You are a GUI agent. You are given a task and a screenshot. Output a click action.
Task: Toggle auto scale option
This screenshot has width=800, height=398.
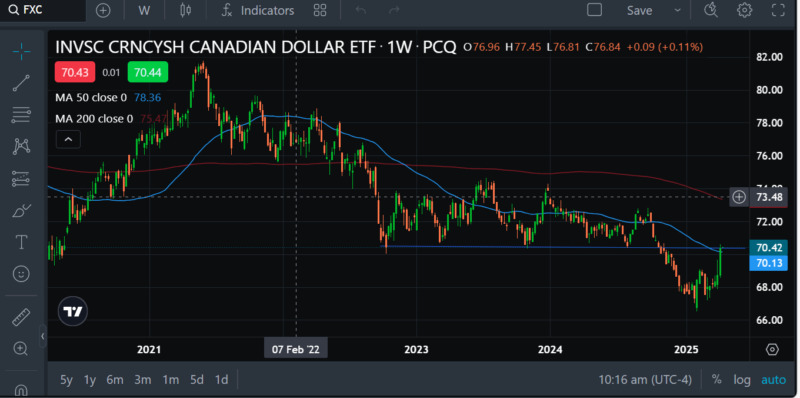pos(773,380)
